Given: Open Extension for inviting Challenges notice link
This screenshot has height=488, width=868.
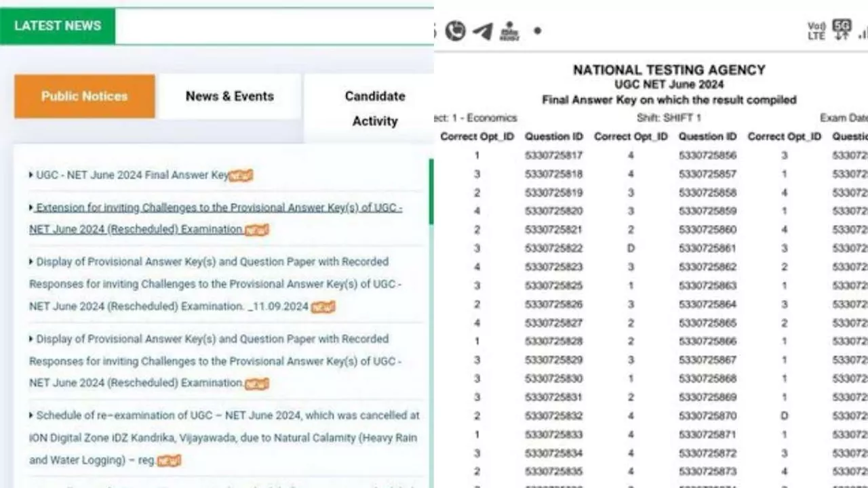Looking at the screenshot, I should pyautogui.click(x=216, y=218).
